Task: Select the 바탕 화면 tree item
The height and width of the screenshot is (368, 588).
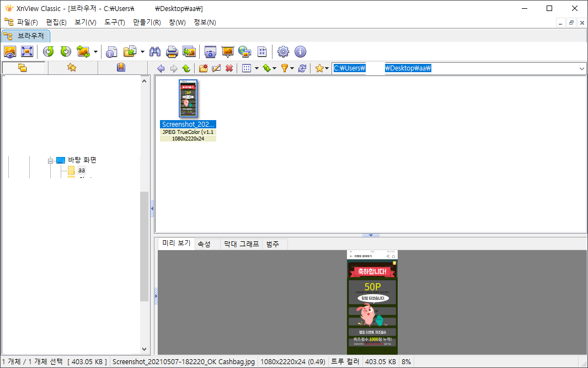Action: (82, 160)
